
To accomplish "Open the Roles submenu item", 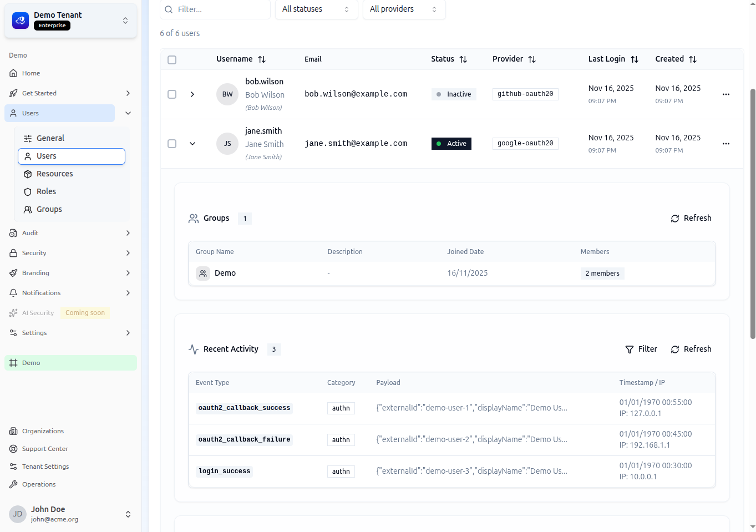I will (47, 192).
